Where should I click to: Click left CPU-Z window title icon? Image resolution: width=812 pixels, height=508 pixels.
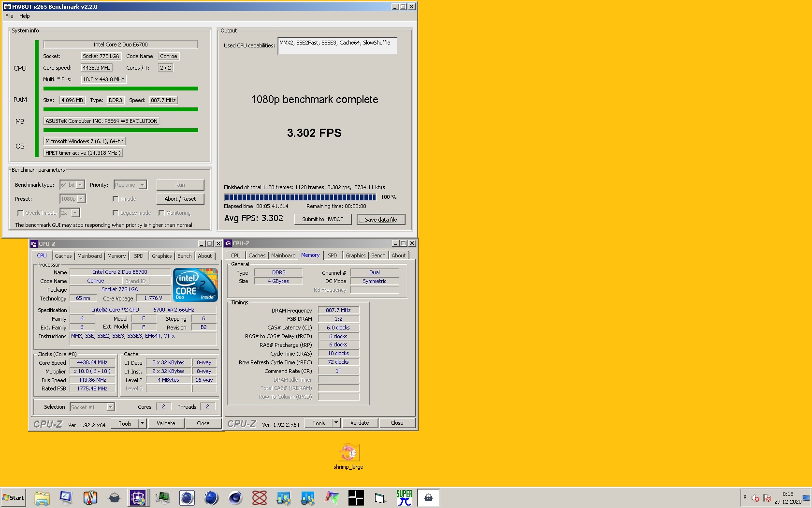coord(34,244)
